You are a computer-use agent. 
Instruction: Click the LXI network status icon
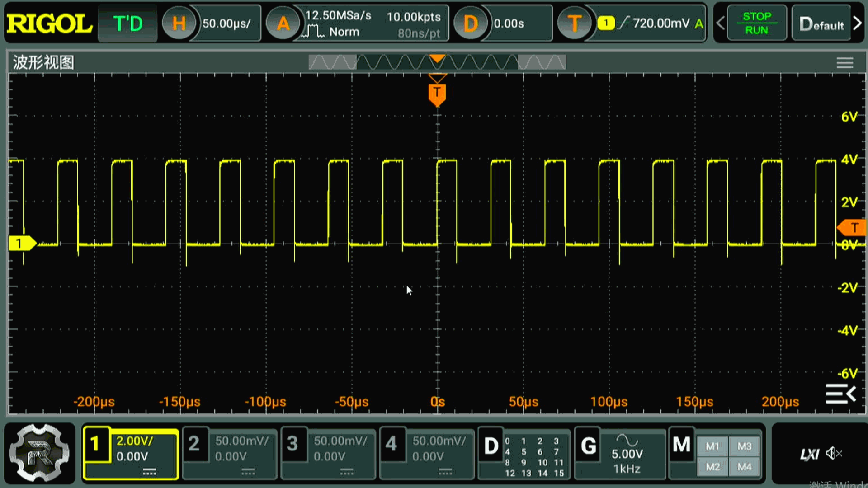click(809, 454)
